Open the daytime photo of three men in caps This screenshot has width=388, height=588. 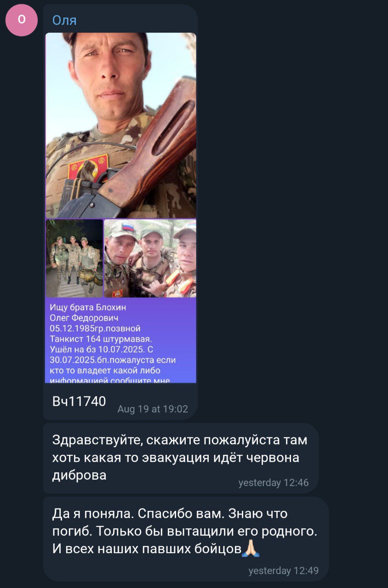tap(150, 258)
